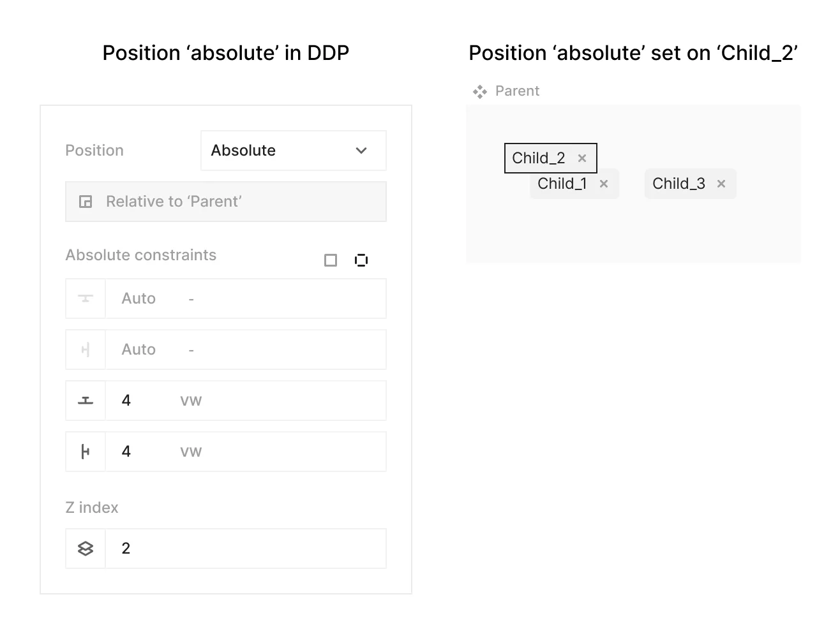Click the dash unit of first Auto constraint
This screenshot has height=634, width=840.
[x=191, y=299]
